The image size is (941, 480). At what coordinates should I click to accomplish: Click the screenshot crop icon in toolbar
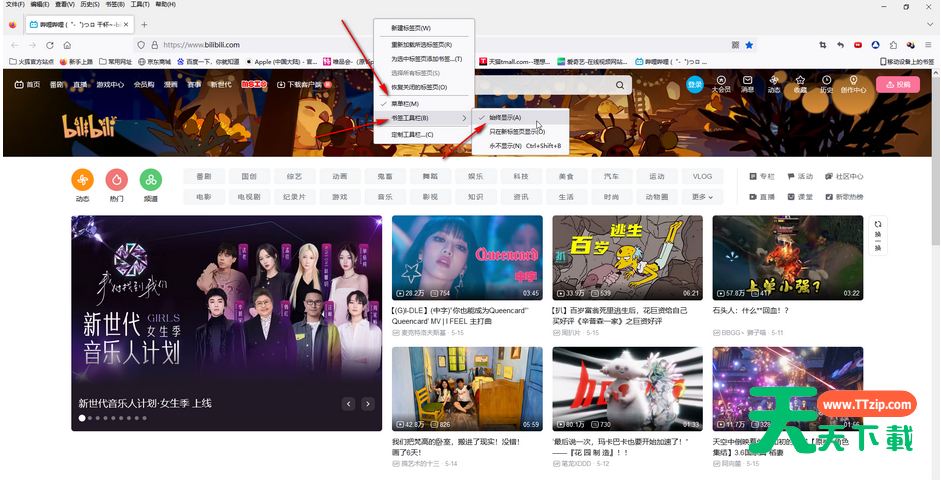(823, 45)
